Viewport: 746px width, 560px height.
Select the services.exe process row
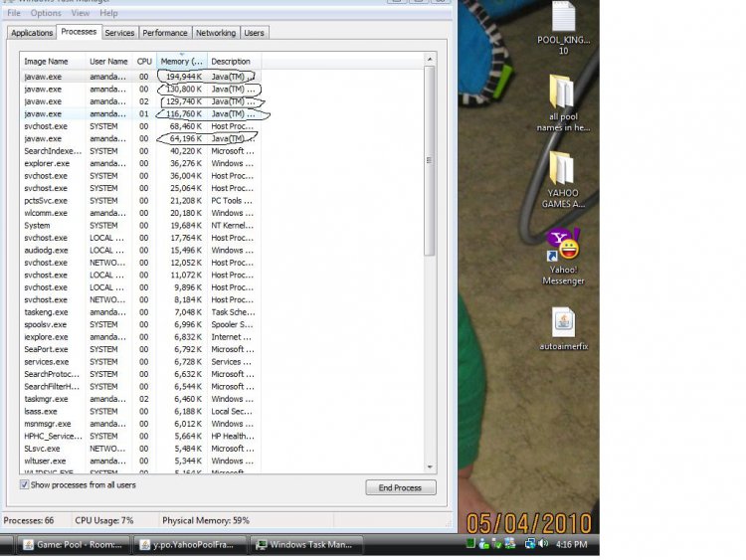click(141, 362)
